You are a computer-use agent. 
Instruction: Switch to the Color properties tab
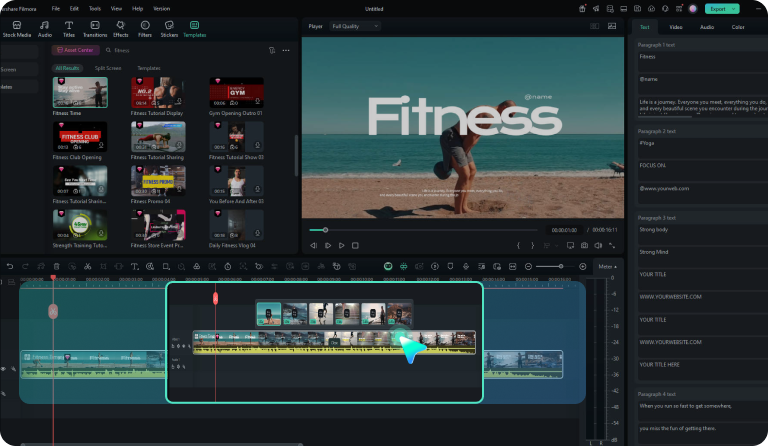tap(738, 27)
